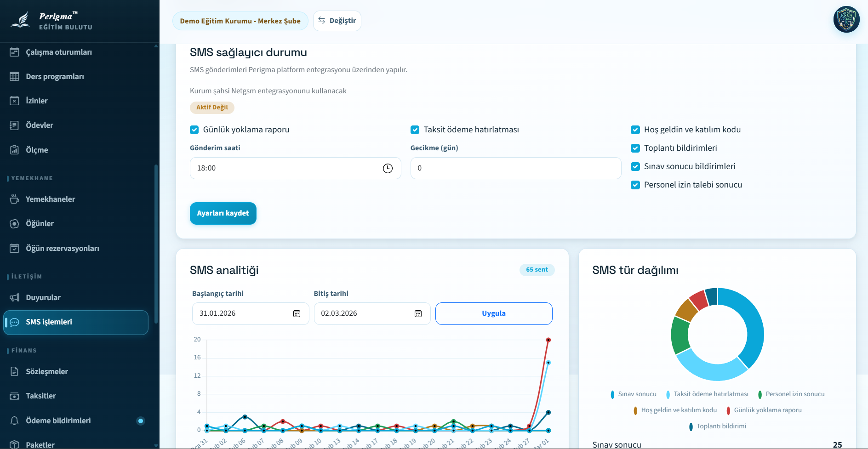Open user profile avatar
The image size is (868, 449).
846,20
